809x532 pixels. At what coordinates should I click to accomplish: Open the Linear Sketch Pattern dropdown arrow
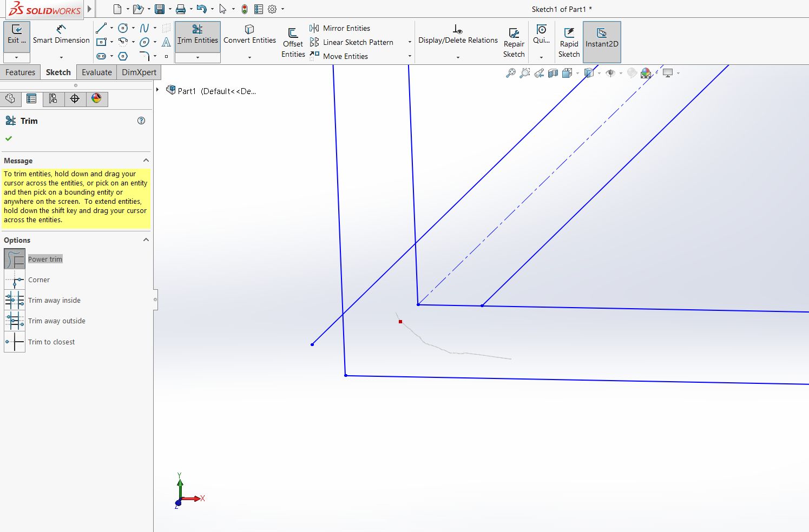click(410, 42)
